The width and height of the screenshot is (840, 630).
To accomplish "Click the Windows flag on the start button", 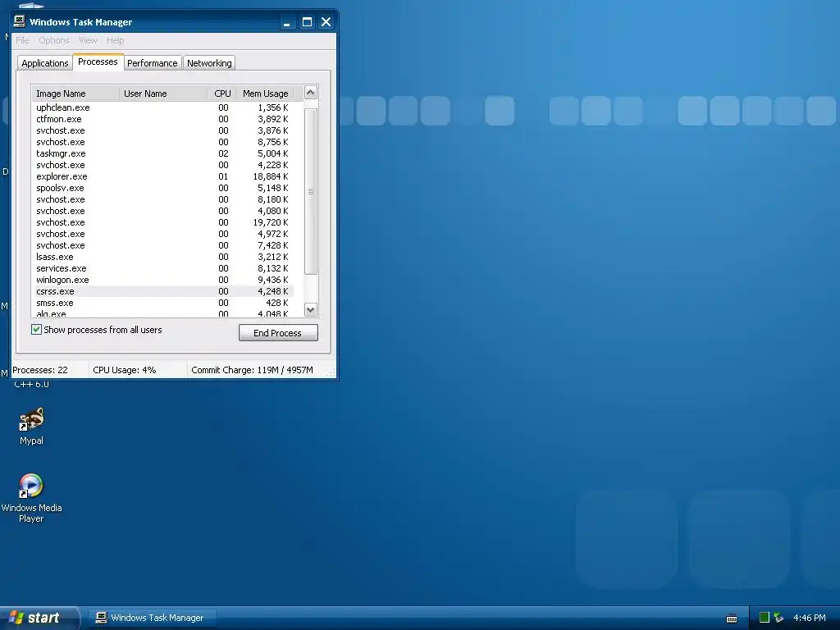I will (x=16, y=618).
